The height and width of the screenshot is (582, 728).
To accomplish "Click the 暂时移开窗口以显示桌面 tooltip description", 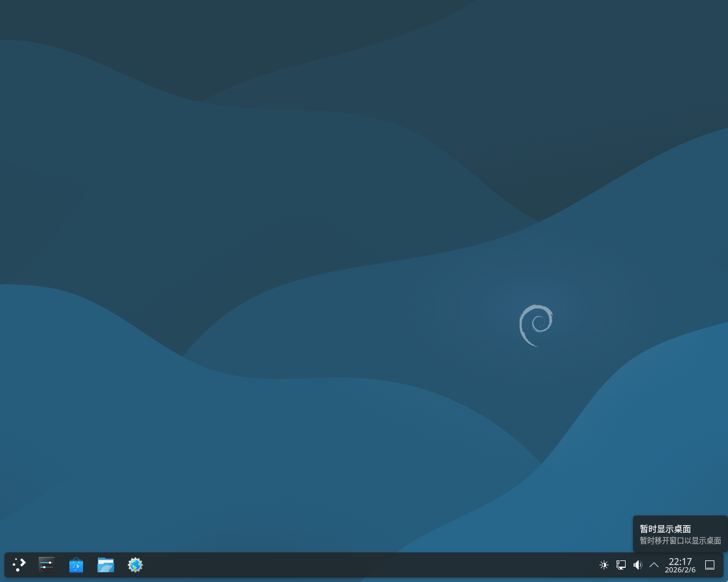I will 680,541.
